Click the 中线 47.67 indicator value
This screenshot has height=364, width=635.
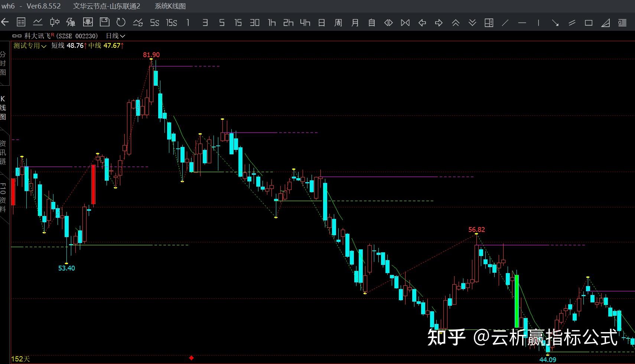coord(106,46)
